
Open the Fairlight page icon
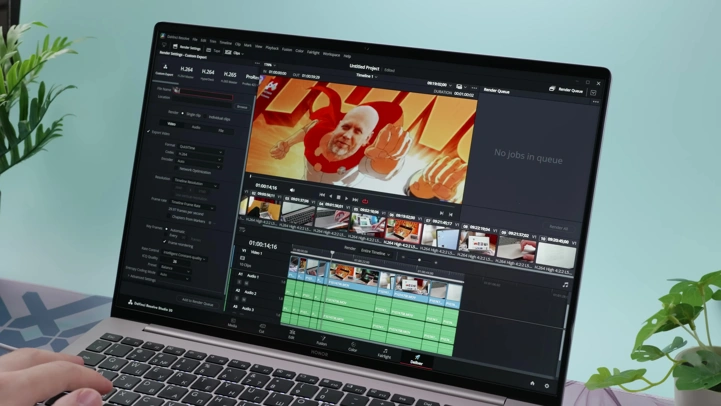(x=384, y=353)
